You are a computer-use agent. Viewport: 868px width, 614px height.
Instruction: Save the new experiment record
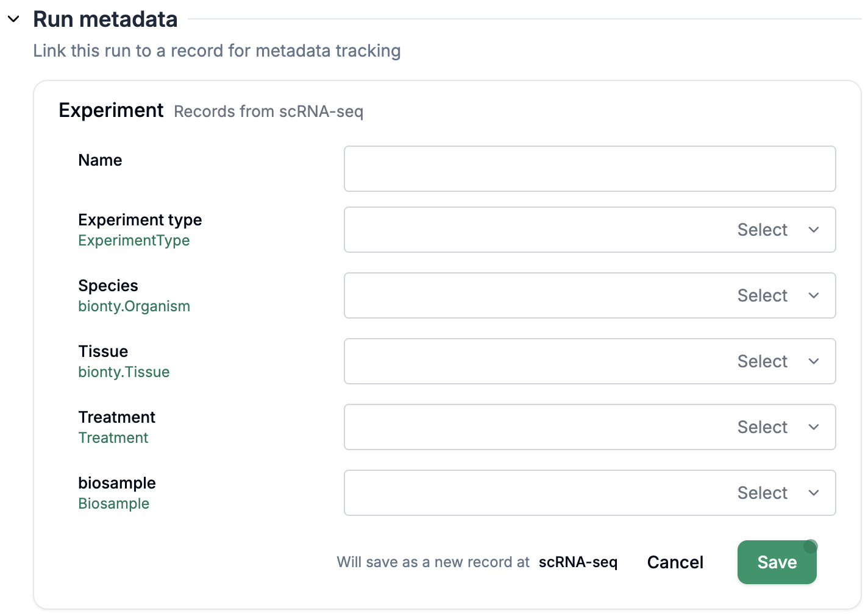[777, 562]
